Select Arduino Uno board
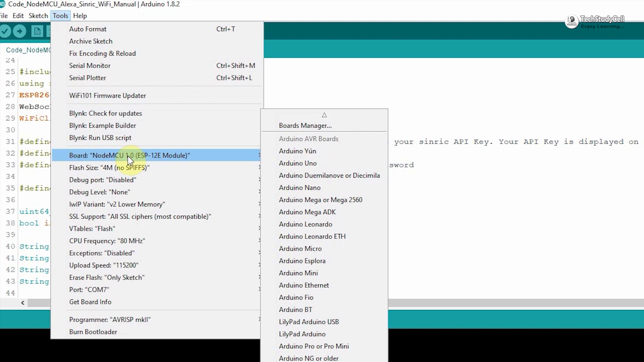Image resolution: width=644 pixels, height=362 pixels. tap(298, 163)
